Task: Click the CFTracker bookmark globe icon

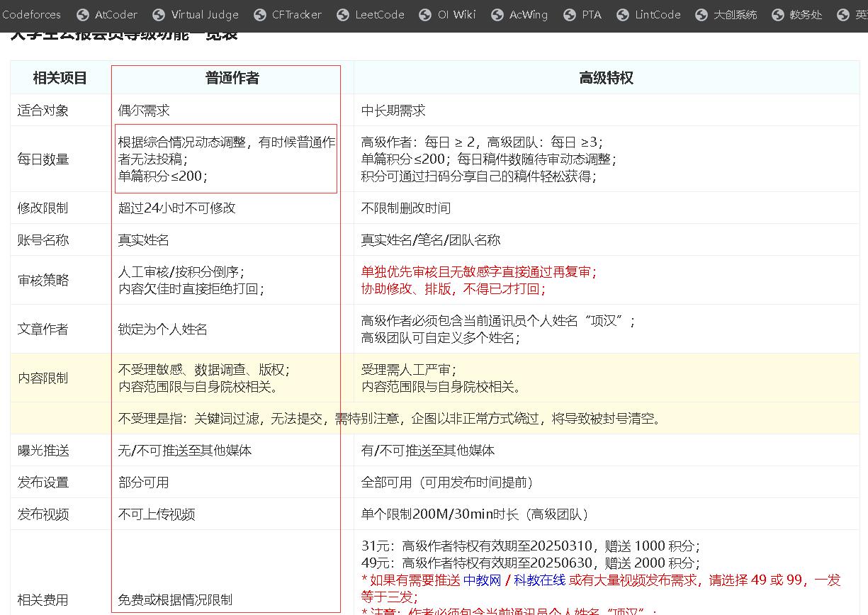Action: coord(259,15)
